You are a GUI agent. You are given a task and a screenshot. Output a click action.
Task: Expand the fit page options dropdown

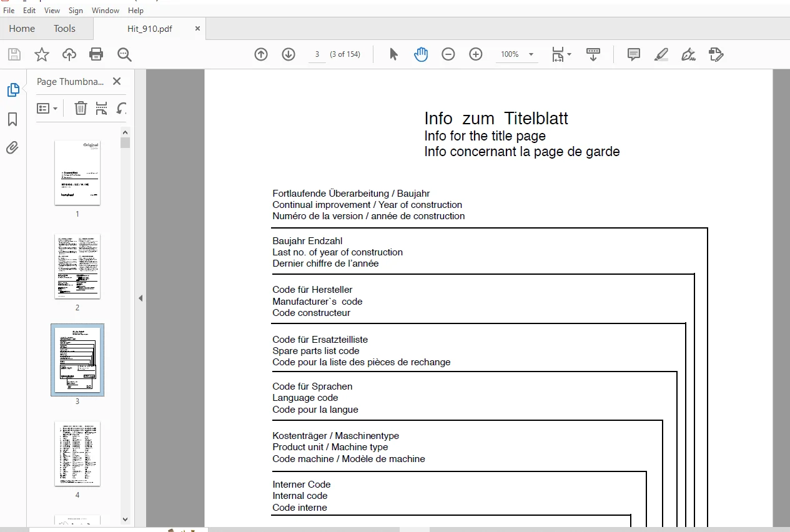(x=561, y=54)
